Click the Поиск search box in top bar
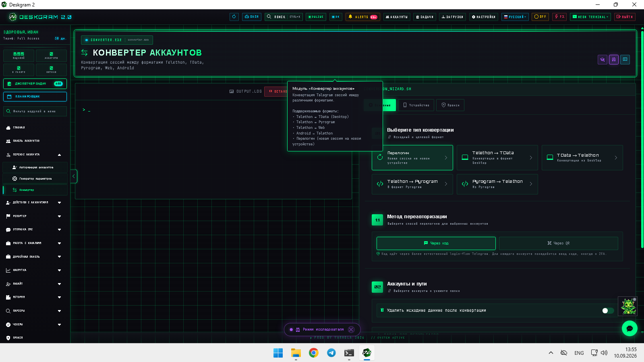 click(284, 17)
